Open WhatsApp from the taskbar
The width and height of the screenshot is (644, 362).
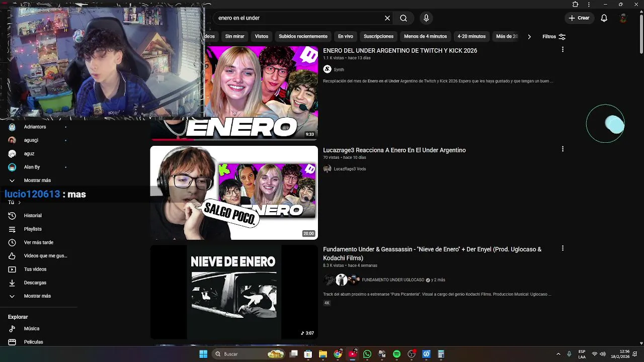pos(367,354)
